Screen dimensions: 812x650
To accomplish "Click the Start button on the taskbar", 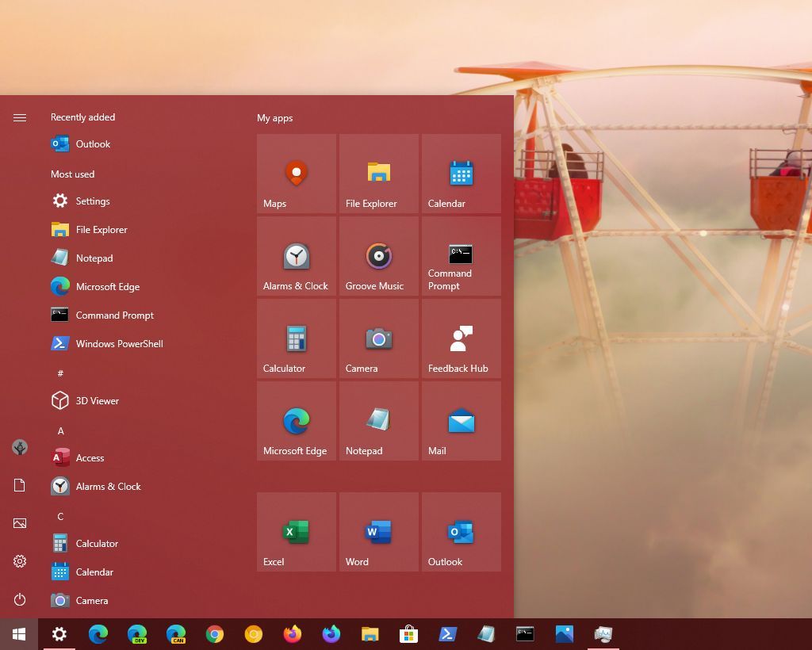I will (17, 634).
